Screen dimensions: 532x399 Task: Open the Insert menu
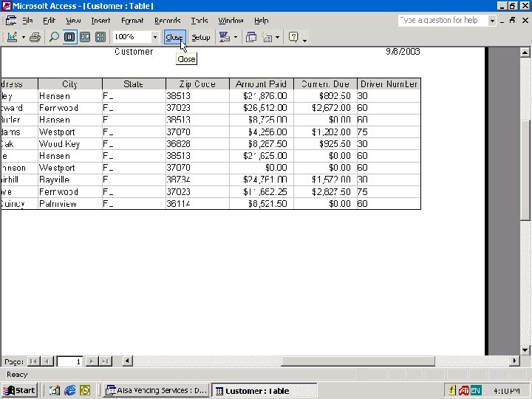point(100,21)
